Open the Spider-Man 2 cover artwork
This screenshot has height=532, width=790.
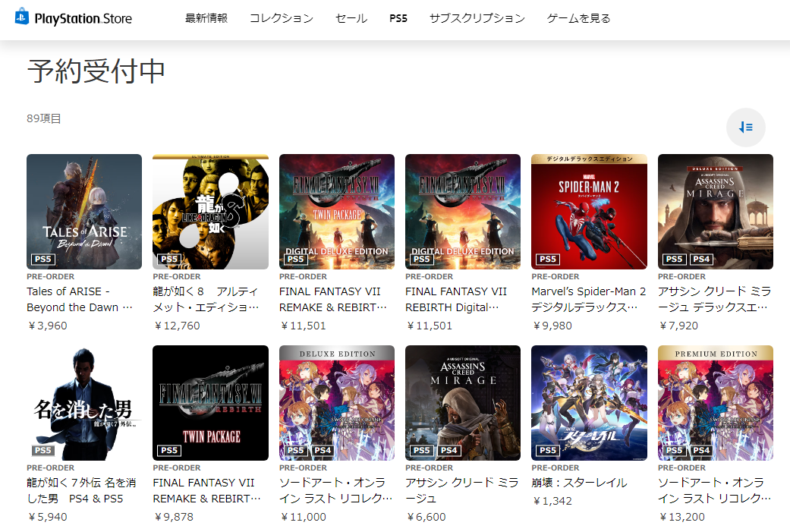(589, 212)
